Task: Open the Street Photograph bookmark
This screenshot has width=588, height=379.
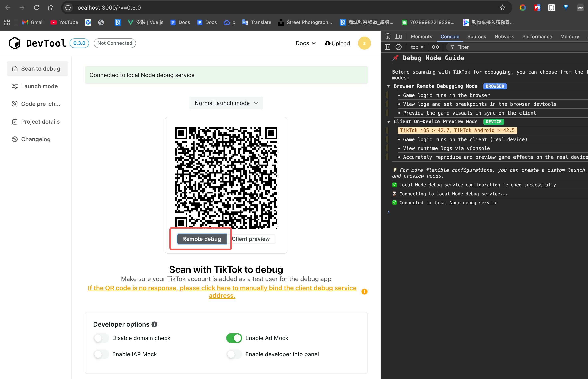Action: (305, 22)
